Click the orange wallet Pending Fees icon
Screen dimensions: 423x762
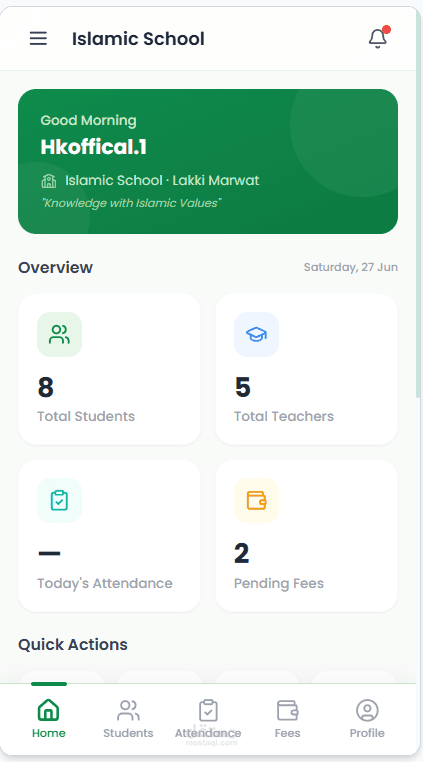click(256, 501)
